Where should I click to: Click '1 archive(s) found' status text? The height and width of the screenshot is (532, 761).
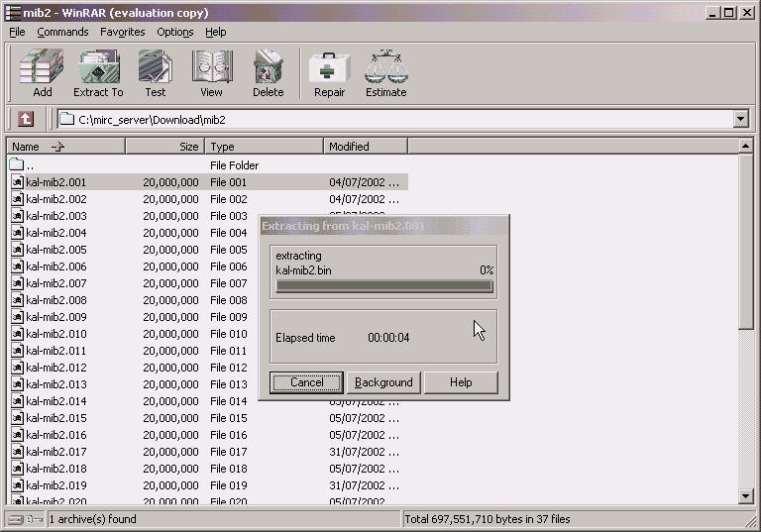click(93, 519)
